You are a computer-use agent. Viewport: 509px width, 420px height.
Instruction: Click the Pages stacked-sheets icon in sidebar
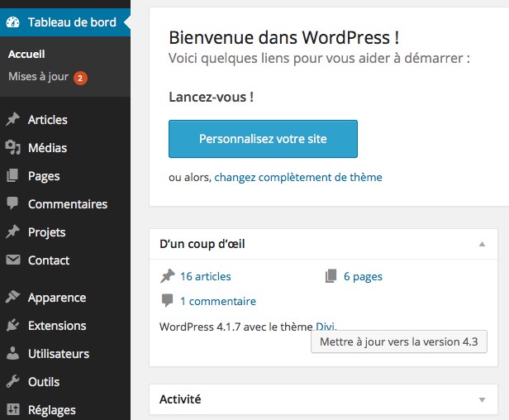12,175
